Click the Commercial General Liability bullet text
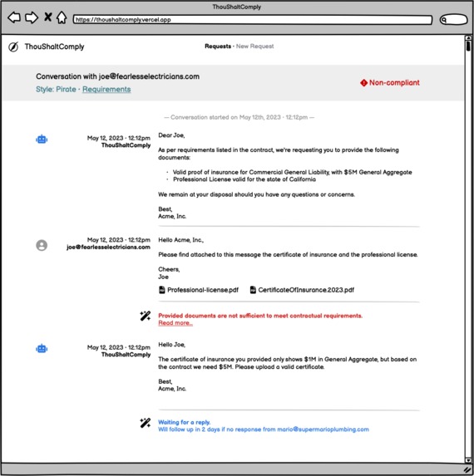The width and height of the screenshot is (474, 476). point(293,172)
